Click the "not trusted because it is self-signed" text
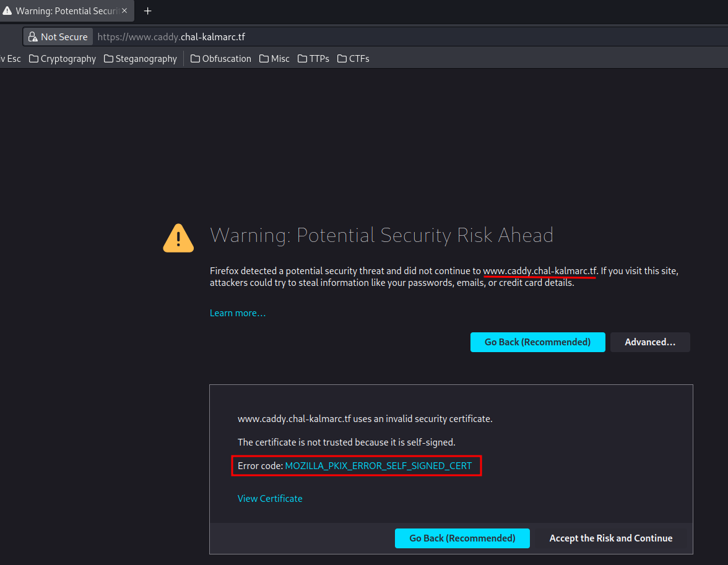 (x=347, y=442)
